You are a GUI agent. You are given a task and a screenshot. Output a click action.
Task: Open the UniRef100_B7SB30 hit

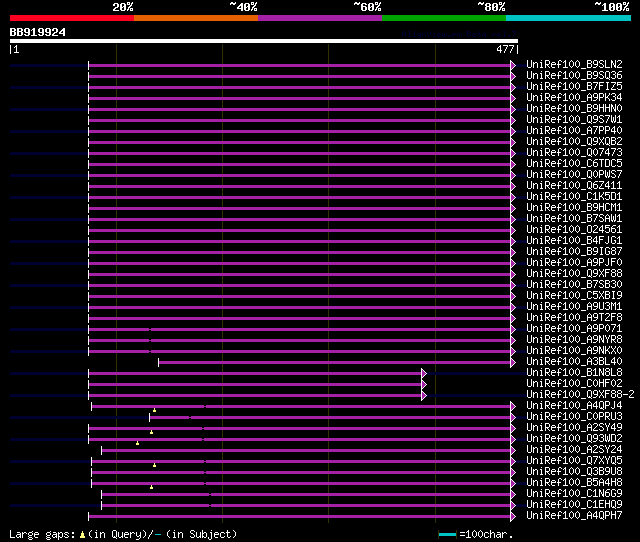[x=574, y=285]
